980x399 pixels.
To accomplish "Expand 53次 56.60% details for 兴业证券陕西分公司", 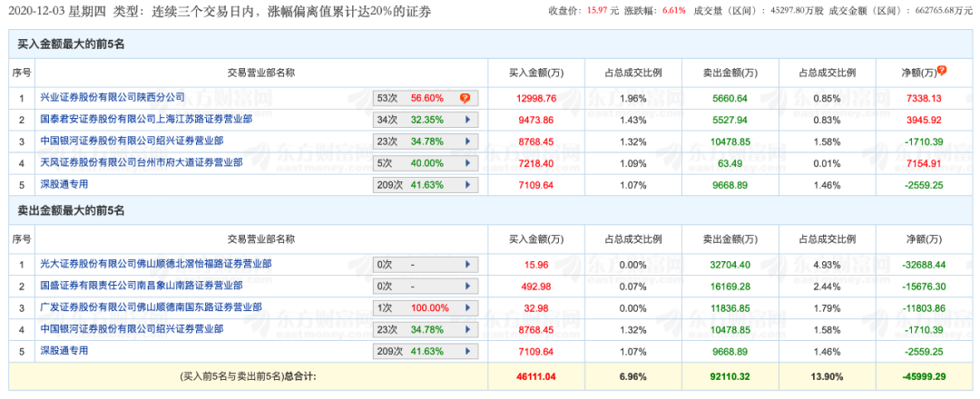I will click(426, 99).
